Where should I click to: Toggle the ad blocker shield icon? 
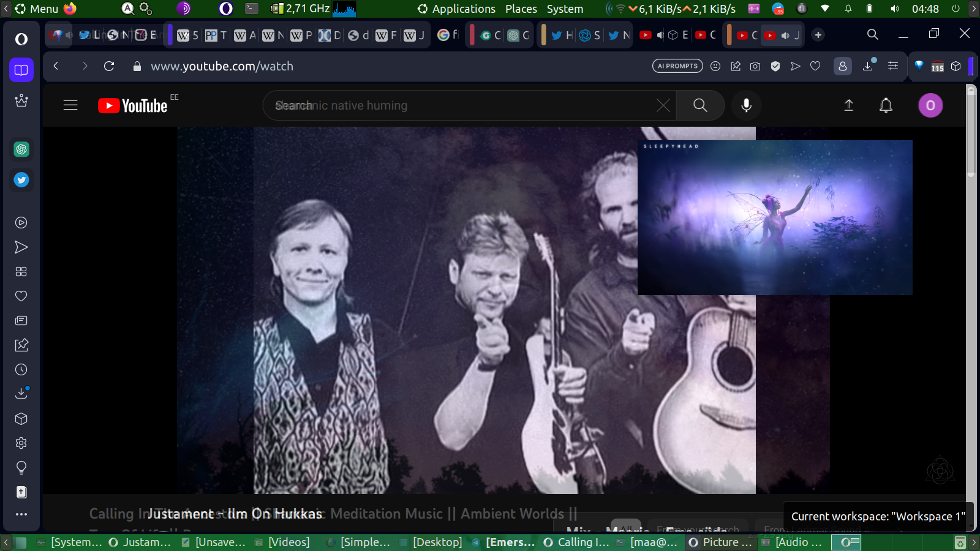click(x=775, y=66)
